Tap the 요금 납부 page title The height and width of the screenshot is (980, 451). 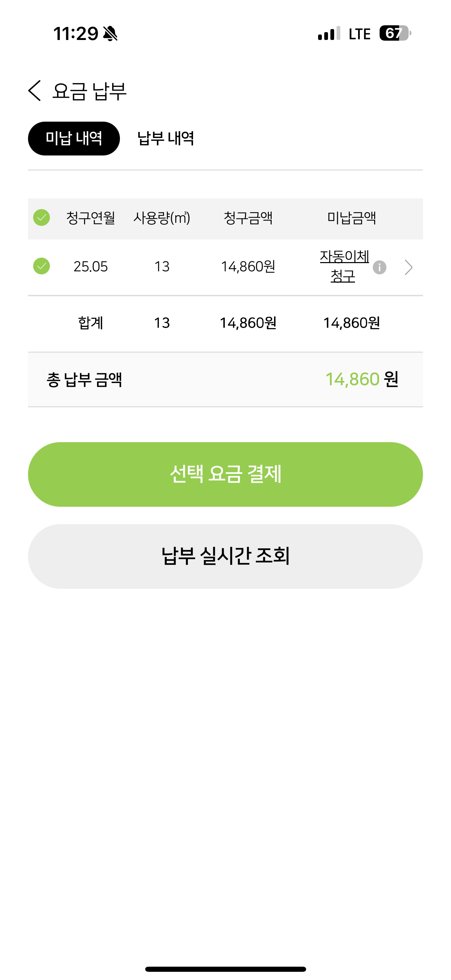coord(90,91)
